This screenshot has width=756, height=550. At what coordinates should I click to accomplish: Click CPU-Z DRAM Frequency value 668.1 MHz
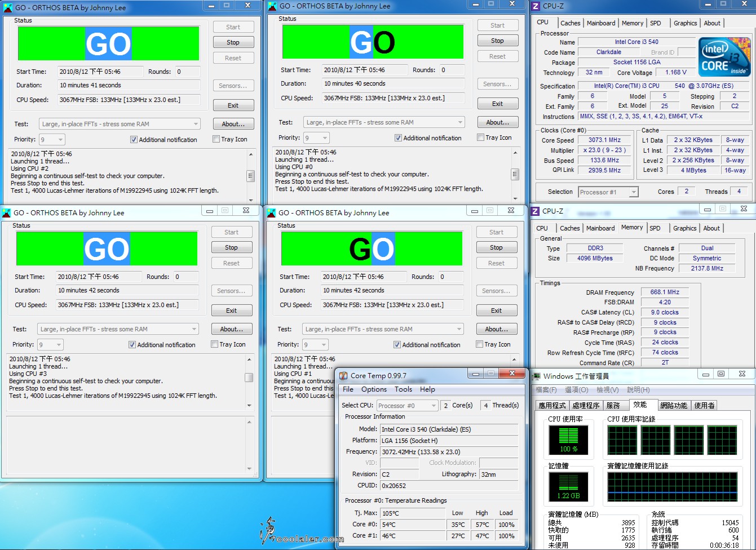coord(665,292)
